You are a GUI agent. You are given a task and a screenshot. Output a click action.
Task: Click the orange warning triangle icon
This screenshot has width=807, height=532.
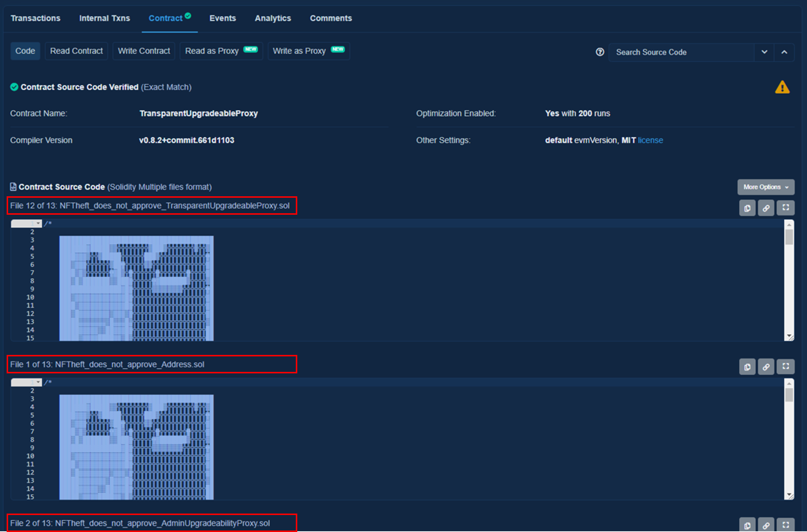pos(782,88)
